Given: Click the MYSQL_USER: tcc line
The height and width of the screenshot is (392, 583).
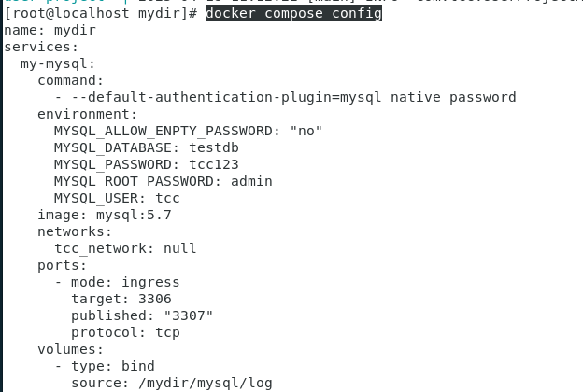Looking at the screenshot, I should pos(117,199).
